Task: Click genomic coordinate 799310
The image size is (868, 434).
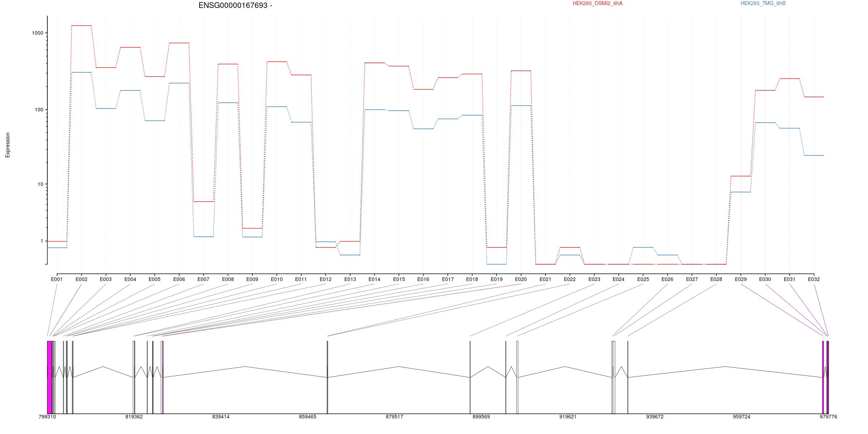Action: click(x=47, y=417)
